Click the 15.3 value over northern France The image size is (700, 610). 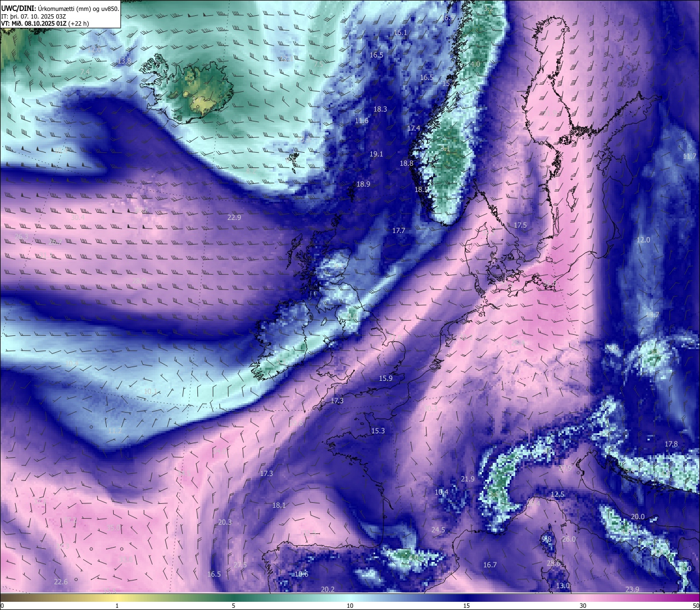(x=378, y=431)
